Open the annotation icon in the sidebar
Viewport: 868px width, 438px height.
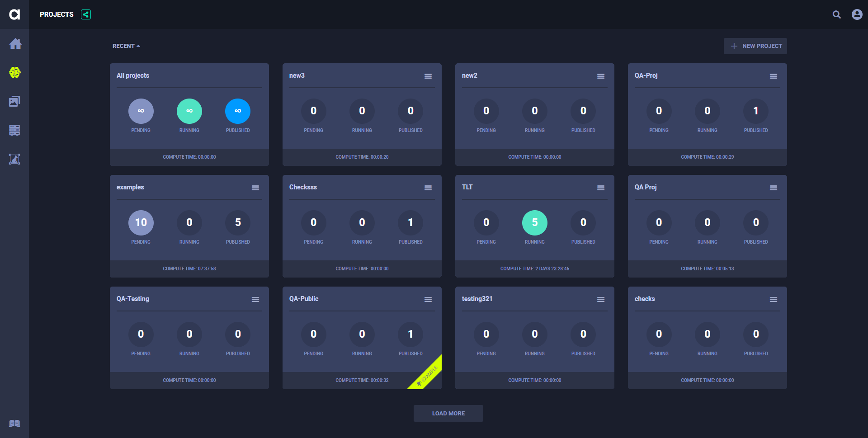pos(15,159)
